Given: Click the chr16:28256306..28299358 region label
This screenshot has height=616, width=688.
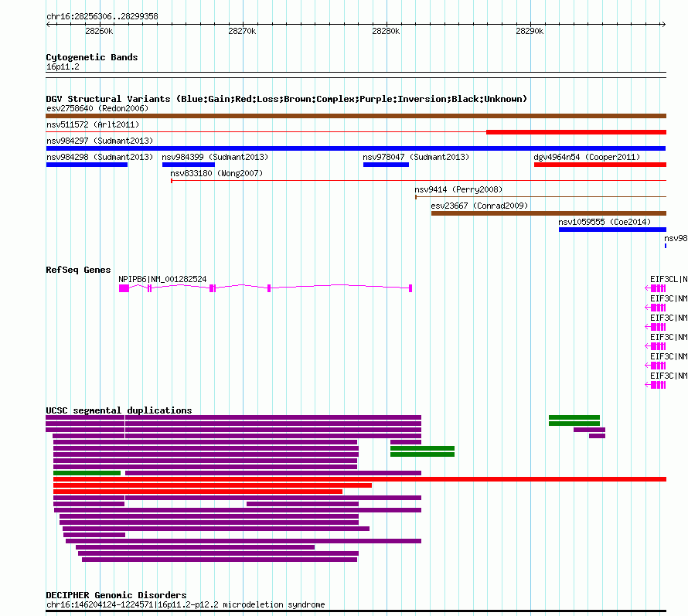Looking at the screenshot, I should pos(102,16).
